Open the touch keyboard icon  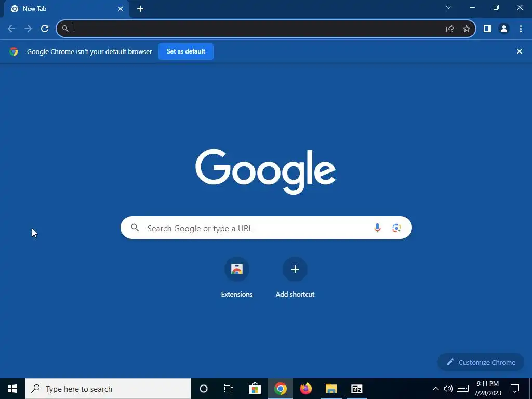[462, 389]
